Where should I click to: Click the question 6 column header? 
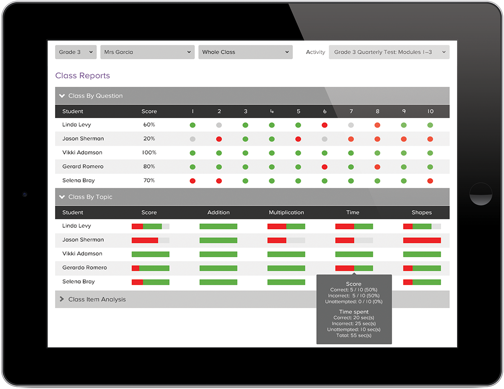[x=324, y=111]
